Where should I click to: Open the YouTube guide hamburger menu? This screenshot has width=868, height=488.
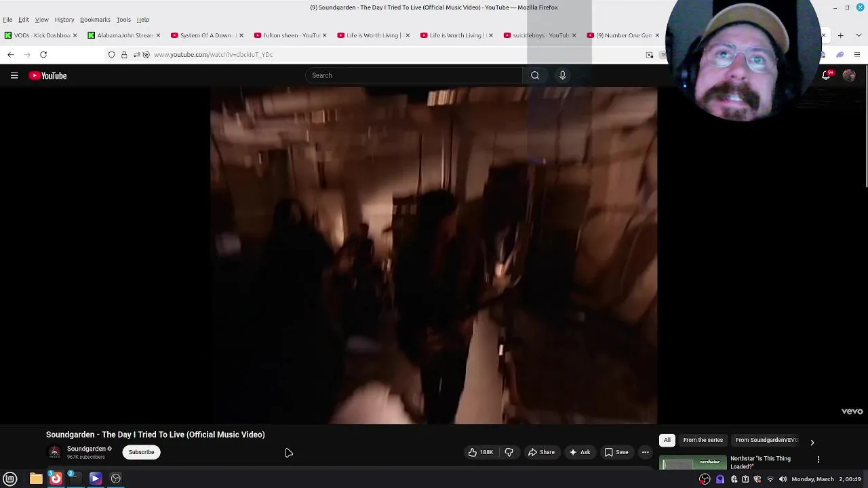click(14, 75)
